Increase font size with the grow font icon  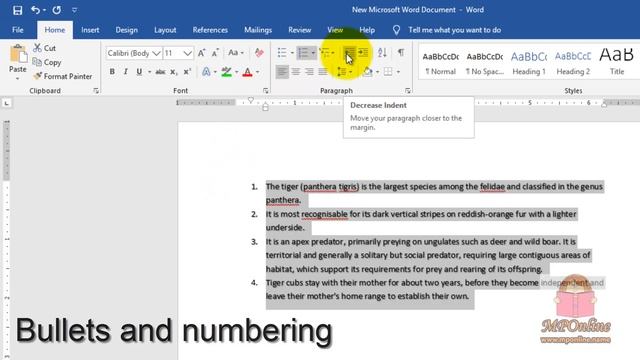tap(202, 53)
